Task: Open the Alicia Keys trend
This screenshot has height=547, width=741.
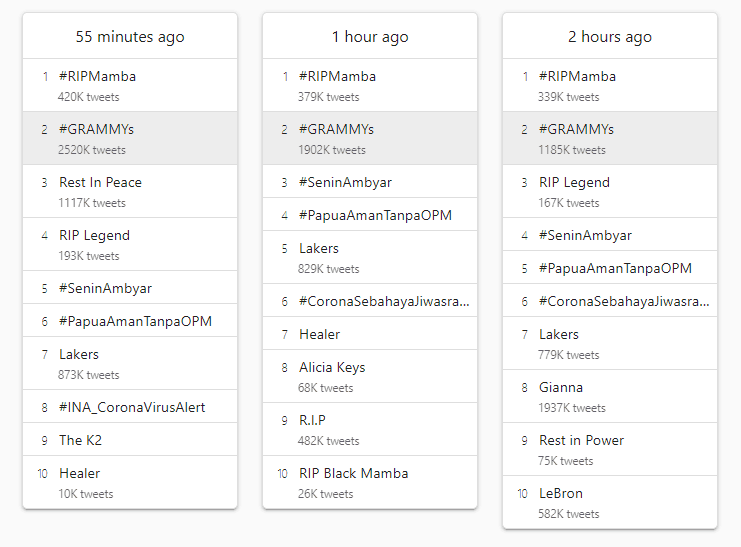Action: pyautogui.click(x=332, y=367)
